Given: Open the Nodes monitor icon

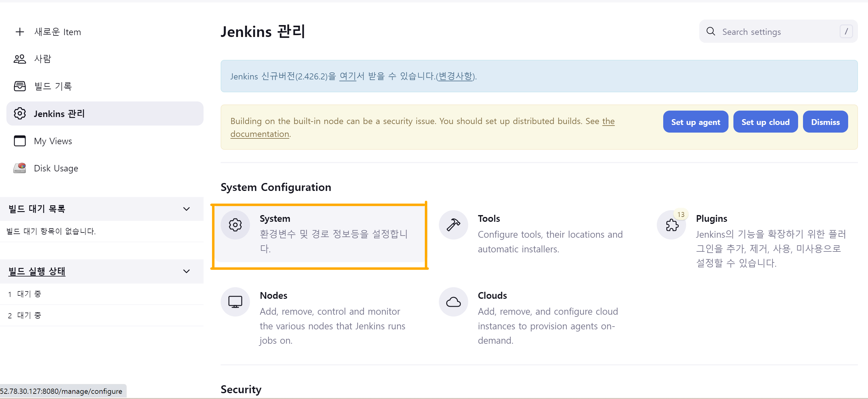Looking at the screenshot, I should click(235, 302).
